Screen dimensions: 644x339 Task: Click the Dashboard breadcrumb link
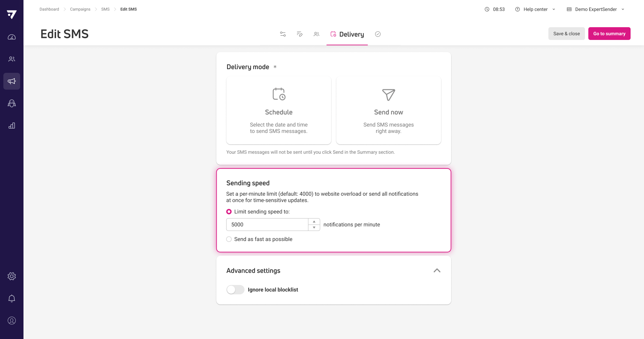point(49,9)
